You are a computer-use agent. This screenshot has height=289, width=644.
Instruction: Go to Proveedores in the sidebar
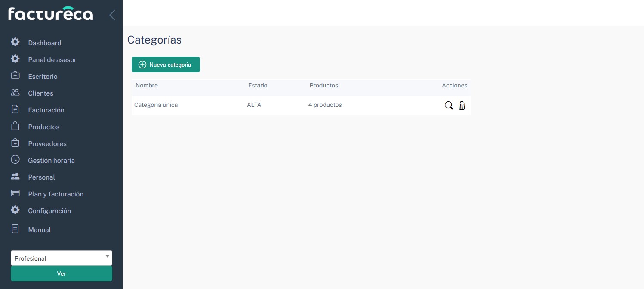47,144
